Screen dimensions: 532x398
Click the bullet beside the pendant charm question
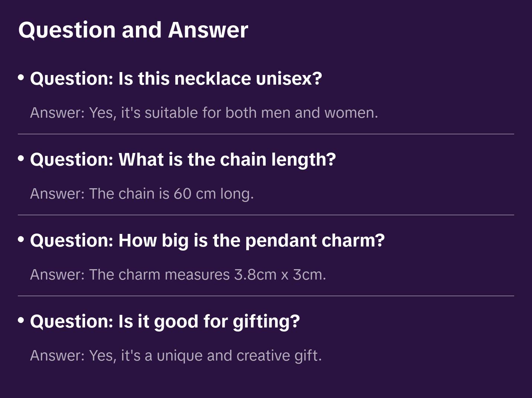point(21,239)
